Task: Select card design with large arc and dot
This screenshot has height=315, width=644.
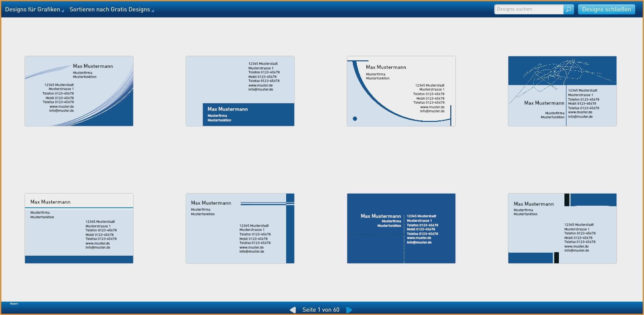Action: point(401,91)
